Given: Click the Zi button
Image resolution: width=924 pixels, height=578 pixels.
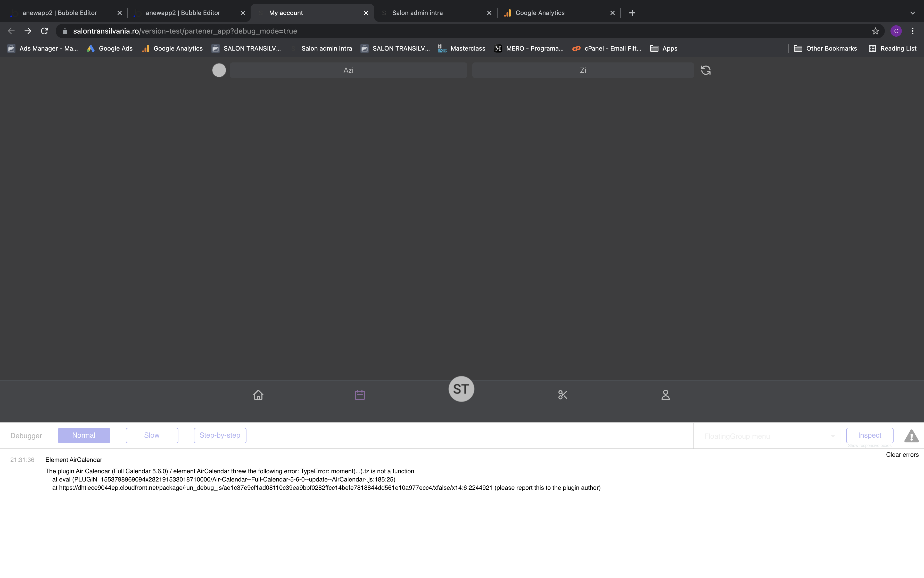Looking at the screenshot, I should click(583, 70).
